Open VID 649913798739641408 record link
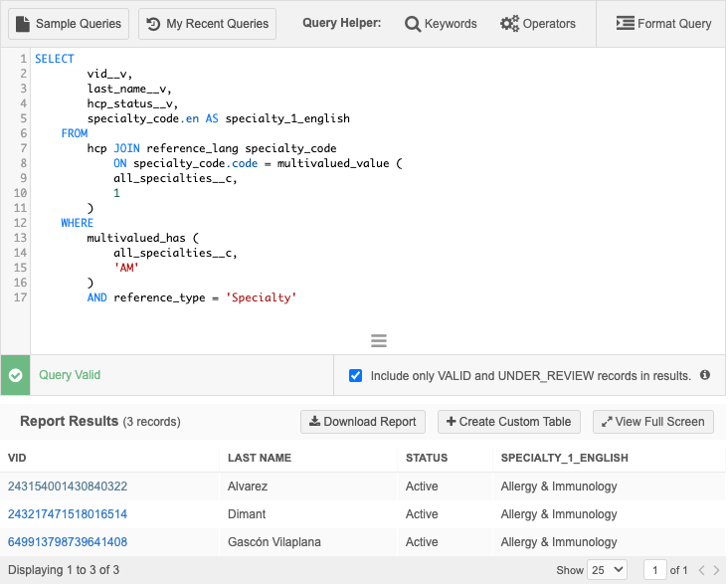Screen dimensions: 728x584 click(x=68, y=542)
